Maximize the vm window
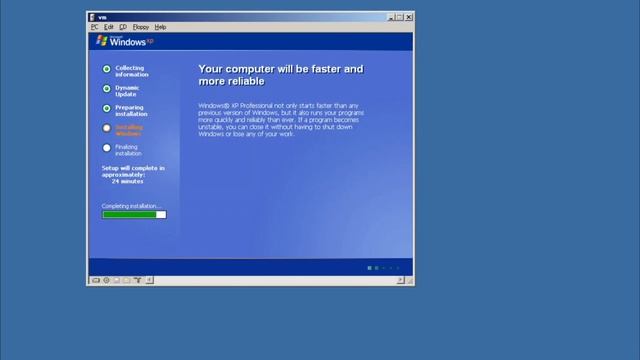 [x=400, y=17]
